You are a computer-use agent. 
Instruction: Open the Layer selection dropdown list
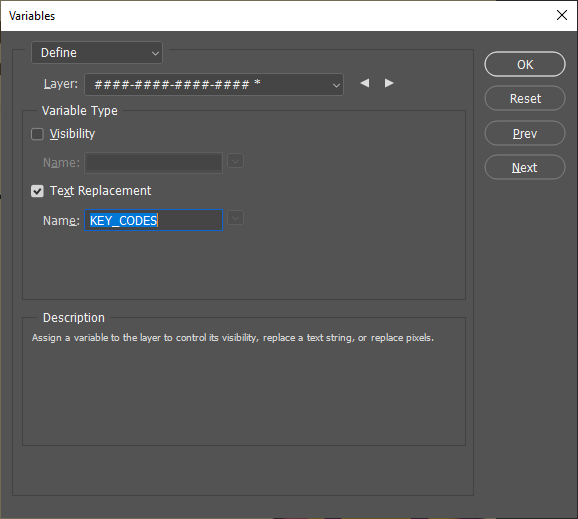pos(214,84)
